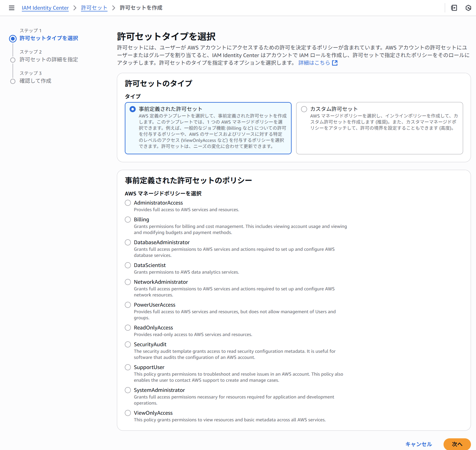This screenshot has width=476, height=450.
Task: Click the AWS マネージドポリシーを選択 label
Action: (163, 194)
